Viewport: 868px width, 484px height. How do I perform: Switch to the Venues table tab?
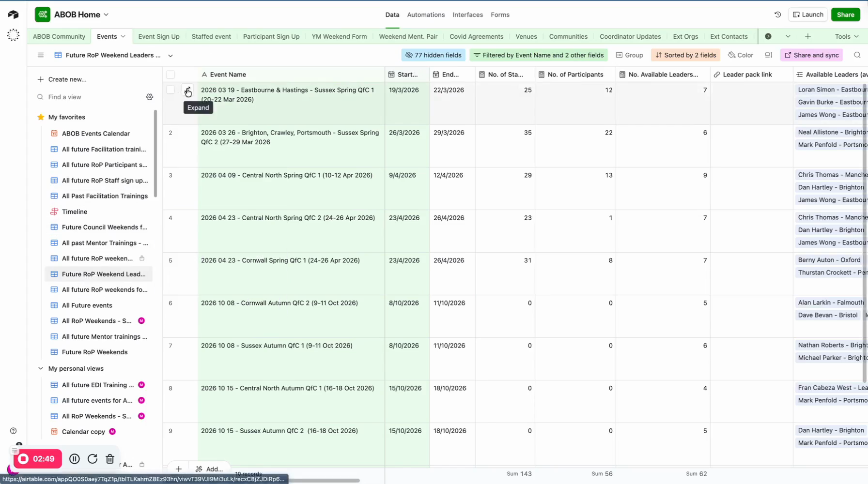526,36
